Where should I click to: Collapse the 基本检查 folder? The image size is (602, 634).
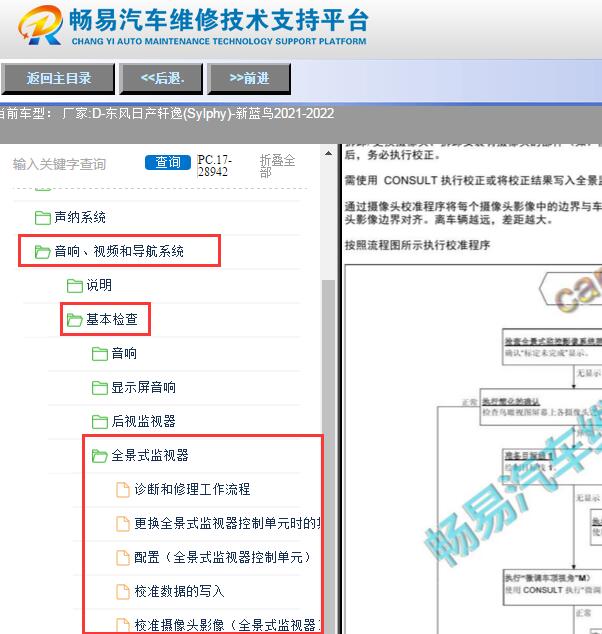(x=112, y=319)
